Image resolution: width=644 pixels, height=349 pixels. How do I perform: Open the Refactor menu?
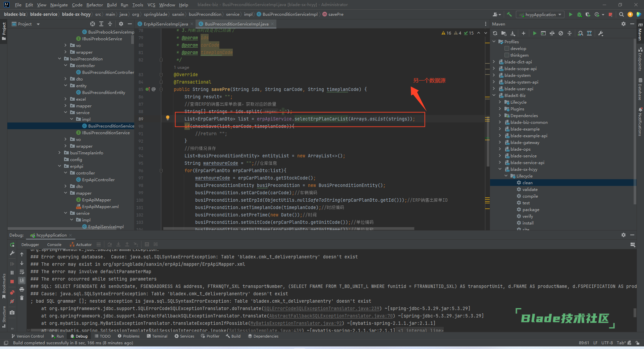pyautogui.click(x=95, y=5)
